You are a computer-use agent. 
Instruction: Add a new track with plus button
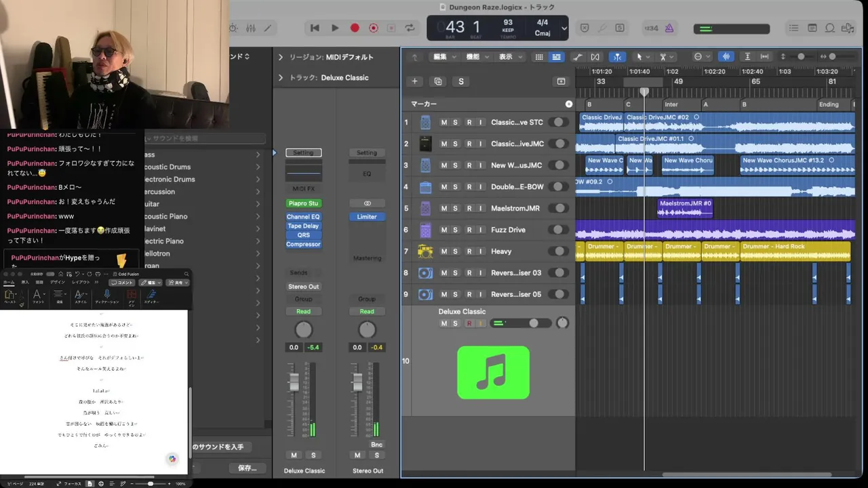415,81
